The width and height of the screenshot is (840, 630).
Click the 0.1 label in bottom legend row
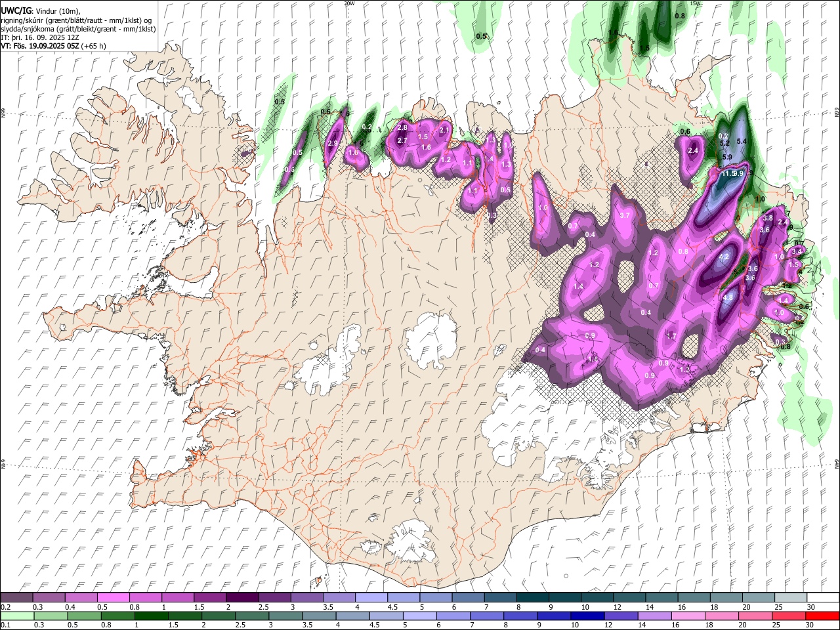click(x=5, y=625)
